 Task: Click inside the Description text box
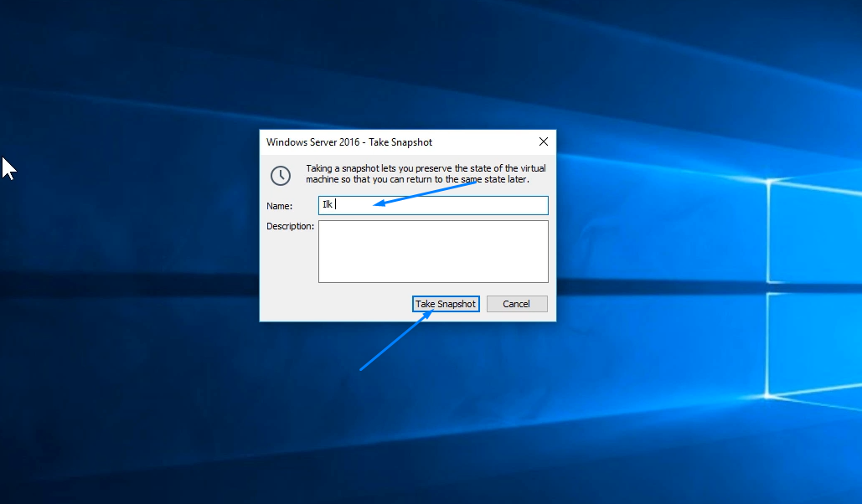[x=433, y=252]
